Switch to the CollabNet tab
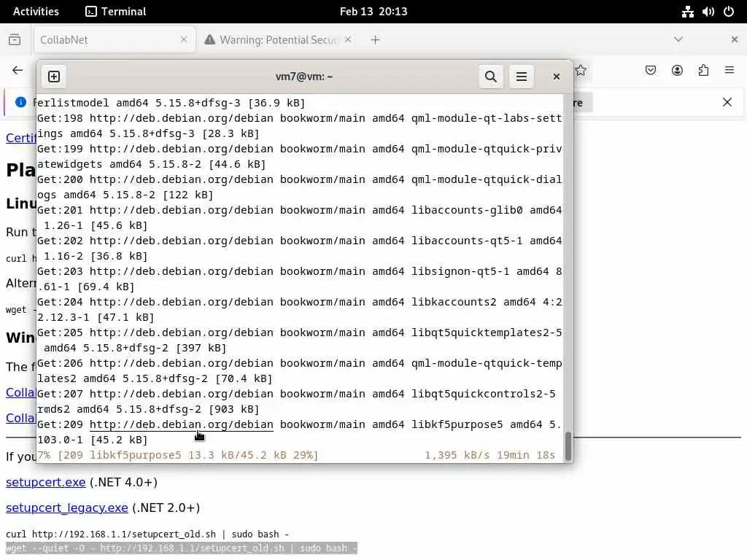The width and height of the screenshot is (747, 560). pyautogui.click(x=115, y=40)
